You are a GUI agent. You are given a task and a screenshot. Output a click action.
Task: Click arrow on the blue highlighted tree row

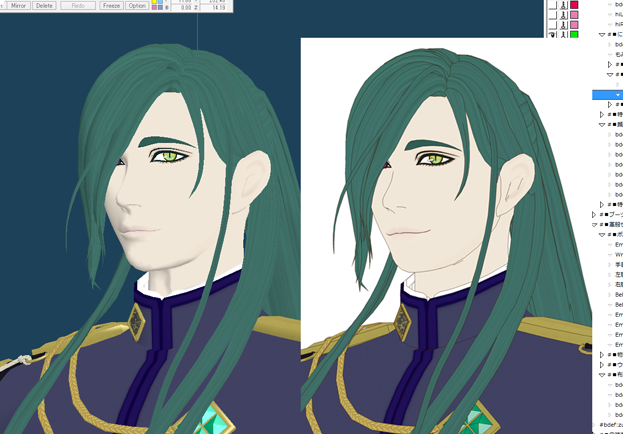click(x=618, y=95)
